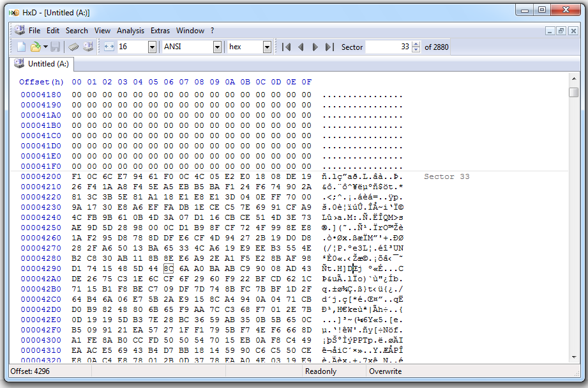Image resolution: width=588 pixels, height=388 pixels.
Task: Expand the Open recent files arrow
Action: coord(45,47)
